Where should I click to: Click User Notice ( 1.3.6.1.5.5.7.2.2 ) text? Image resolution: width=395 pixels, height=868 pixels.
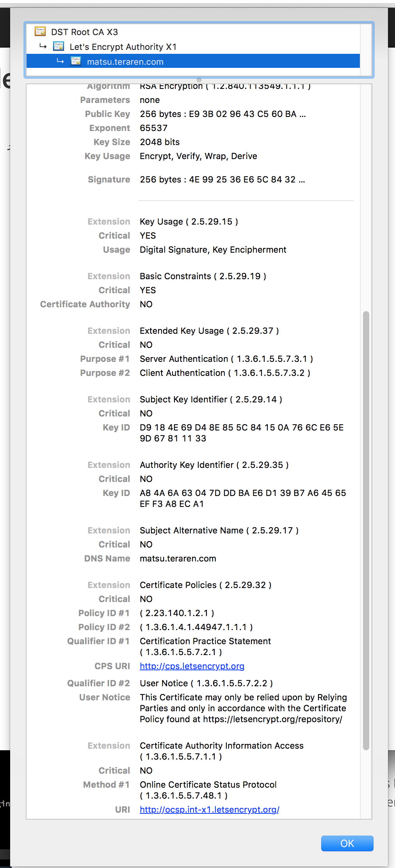coord(206,683)
